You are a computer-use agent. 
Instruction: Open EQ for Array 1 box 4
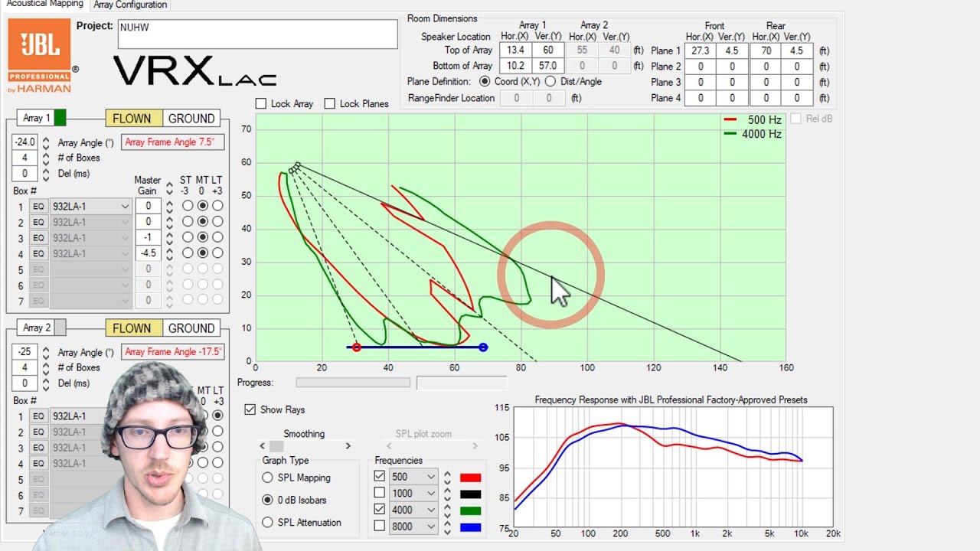pos(38,253)
